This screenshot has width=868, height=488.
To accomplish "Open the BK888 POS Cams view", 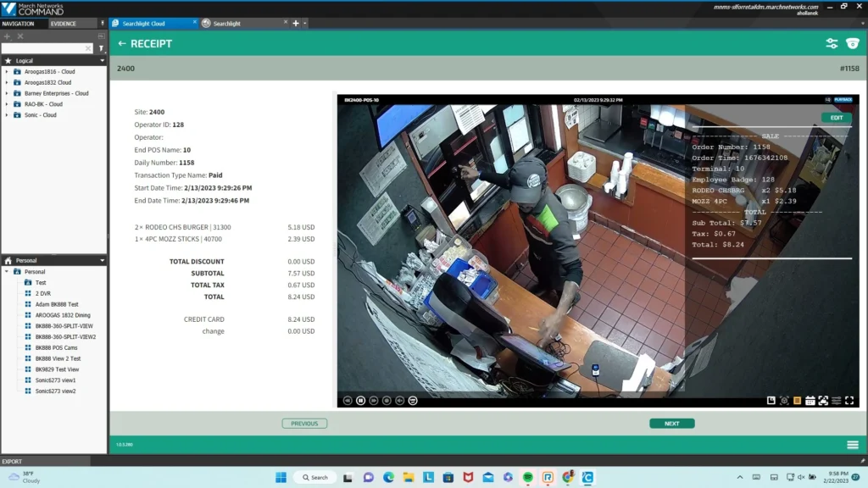I will (x=56, y=348).
